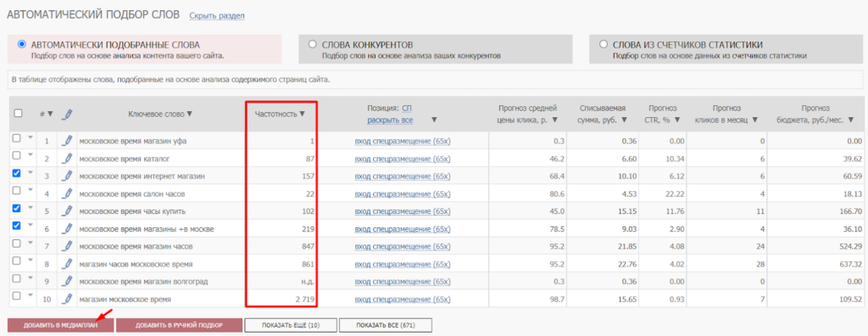The width and height of the screenshot is (868, 336).
Task: Click budget value '637.32'
Action: pyautogui.click(x=850, y=265)
